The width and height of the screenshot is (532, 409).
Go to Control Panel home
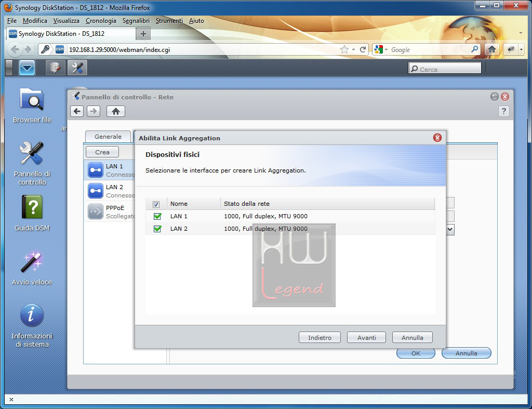pos(116,111)
